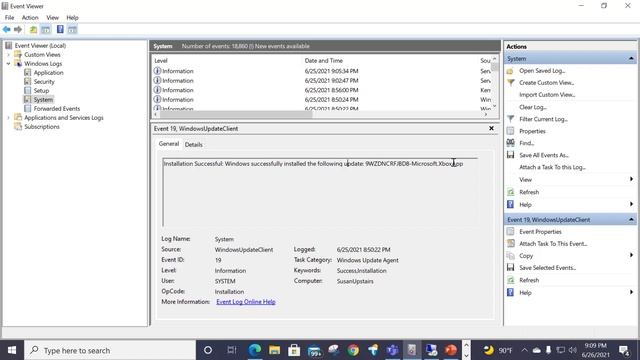Screen dimensions: 640x360
Task: Open the Help menu in menu bar
Action: pyautogui.click(x=72, y=18)
